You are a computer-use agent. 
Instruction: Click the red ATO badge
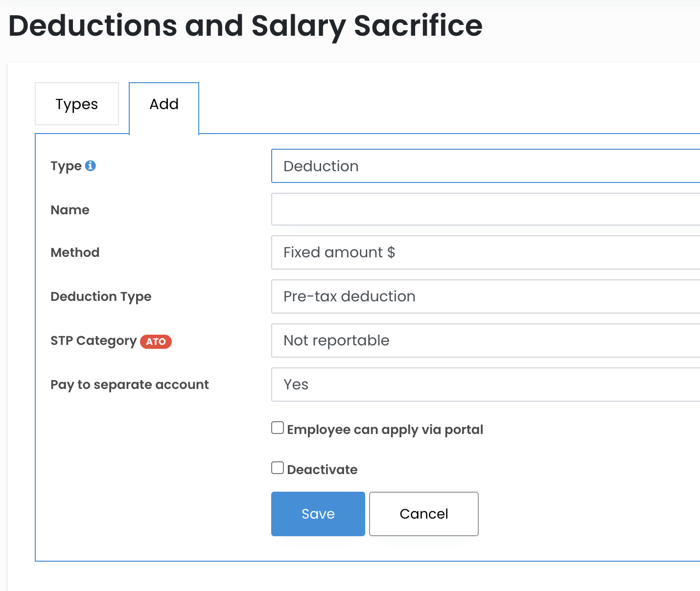coord(156,341)
